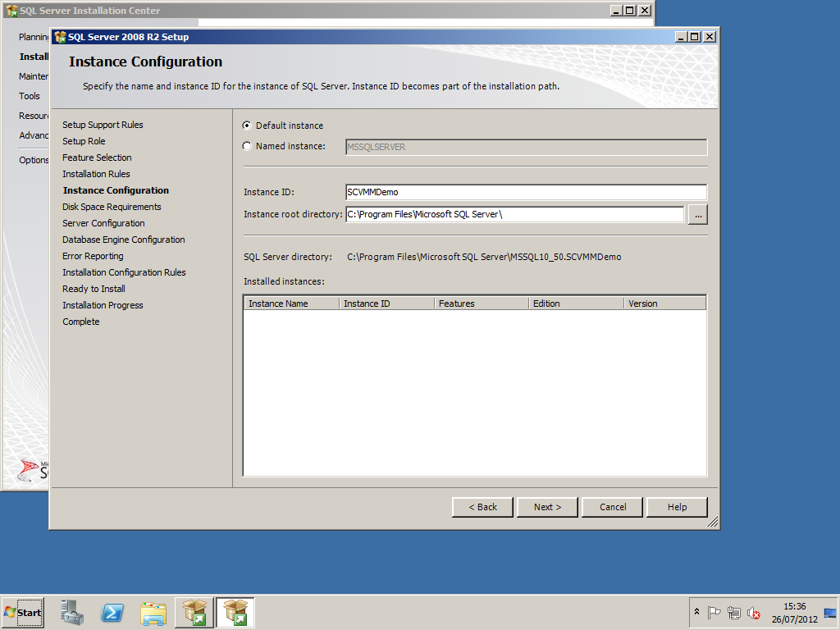Click the Back button
This screenshot has height=630, width=840.
coord(482,507)
